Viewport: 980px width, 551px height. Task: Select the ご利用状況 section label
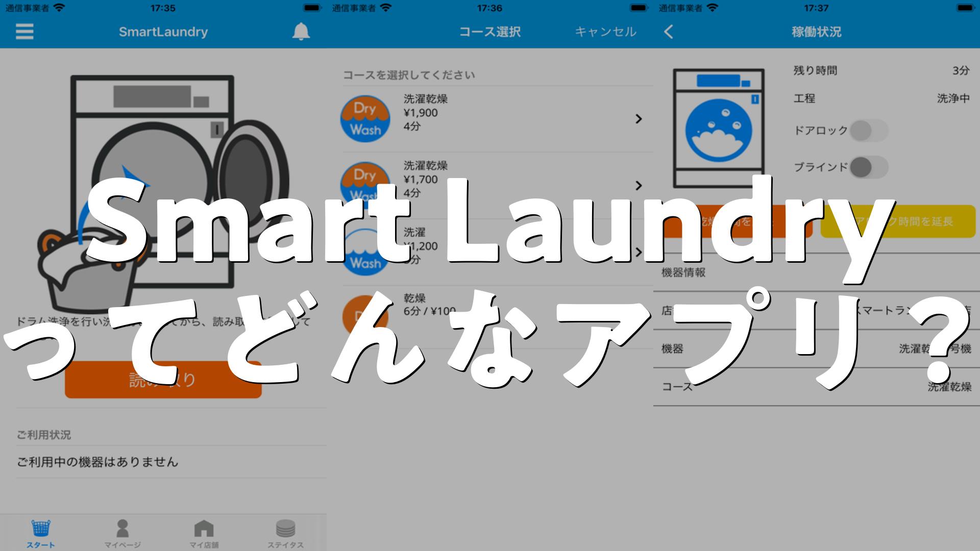44,435
